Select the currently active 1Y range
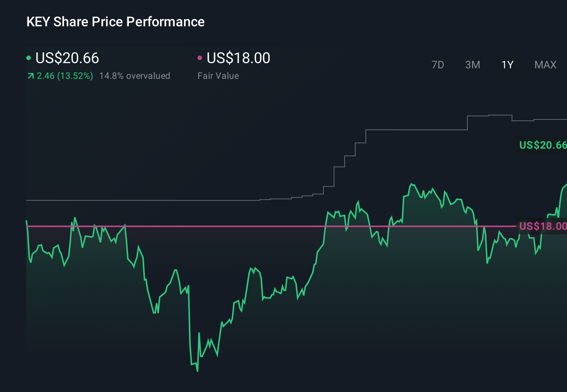This screenshot has width=567, height=392. (x=507, y=65)
